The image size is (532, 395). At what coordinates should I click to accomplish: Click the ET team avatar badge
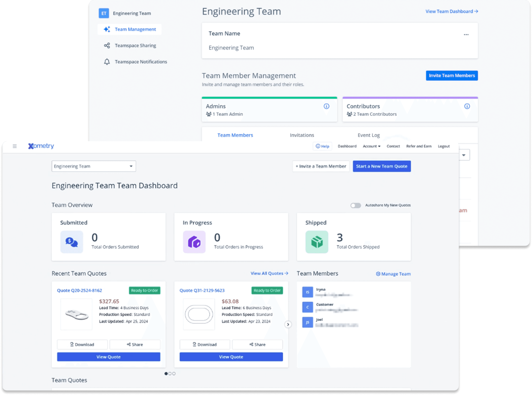(104, 13)
